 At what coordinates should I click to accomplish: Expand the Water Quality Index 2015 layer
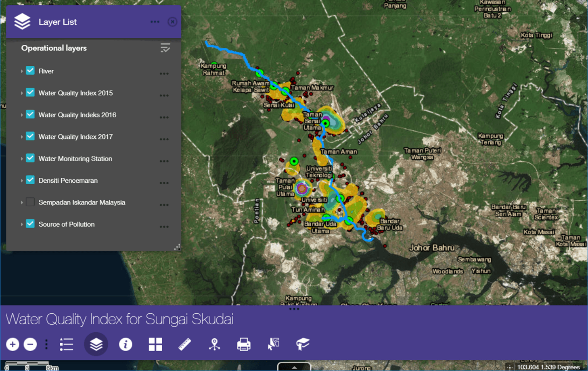click(22, 93)
